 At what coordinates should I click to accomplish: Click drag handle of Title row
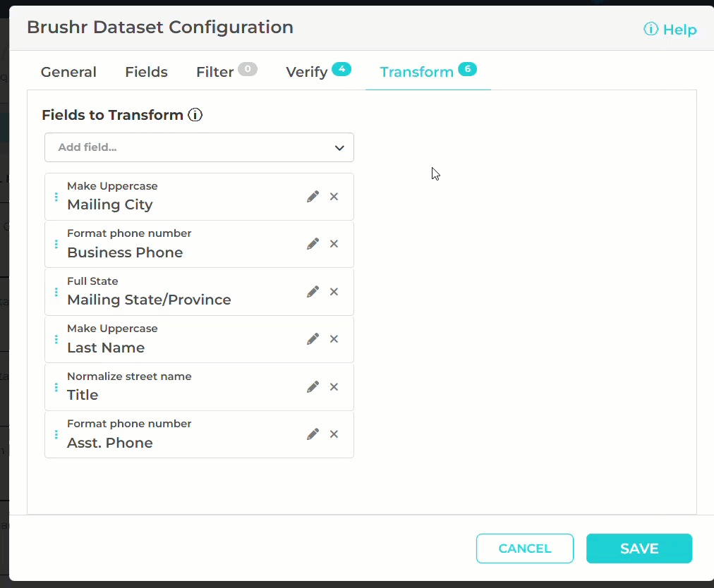[x=56, y=387]
